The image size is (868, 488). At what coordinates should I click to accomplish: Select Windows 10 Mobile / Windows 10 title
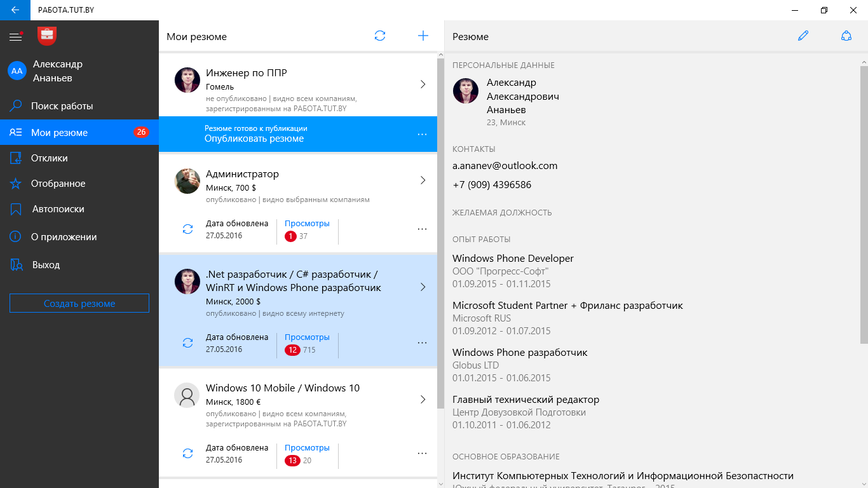click(x=283, y=388)
